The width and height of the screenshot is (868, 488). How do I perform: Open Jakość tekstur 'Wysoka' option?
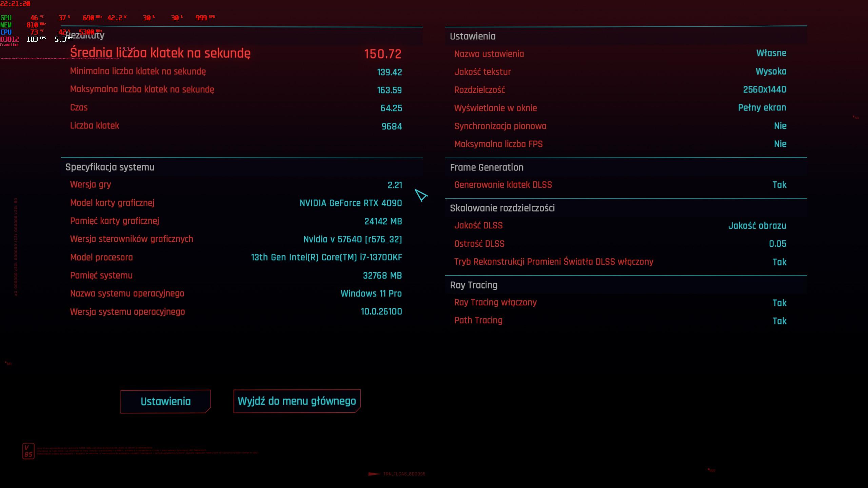[771, 72]
